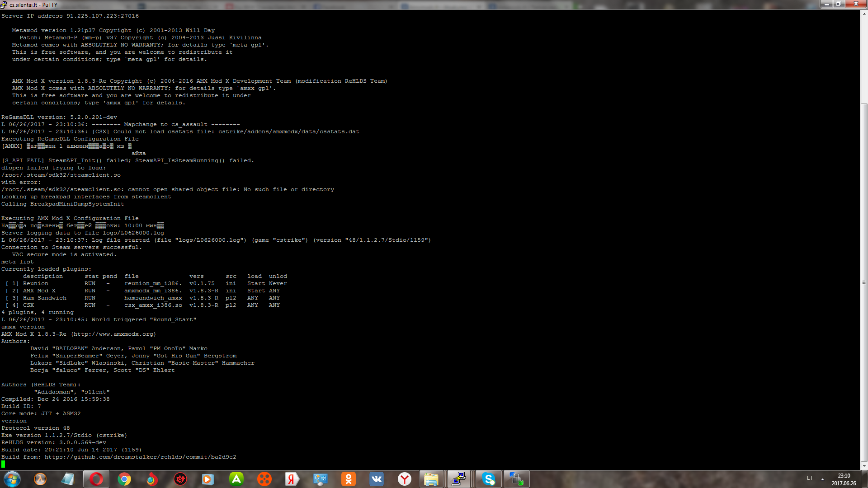Restore down the PuTTY window
This screenshot has width=868, height=488.
pyautogui.click(x=839, y=4)
